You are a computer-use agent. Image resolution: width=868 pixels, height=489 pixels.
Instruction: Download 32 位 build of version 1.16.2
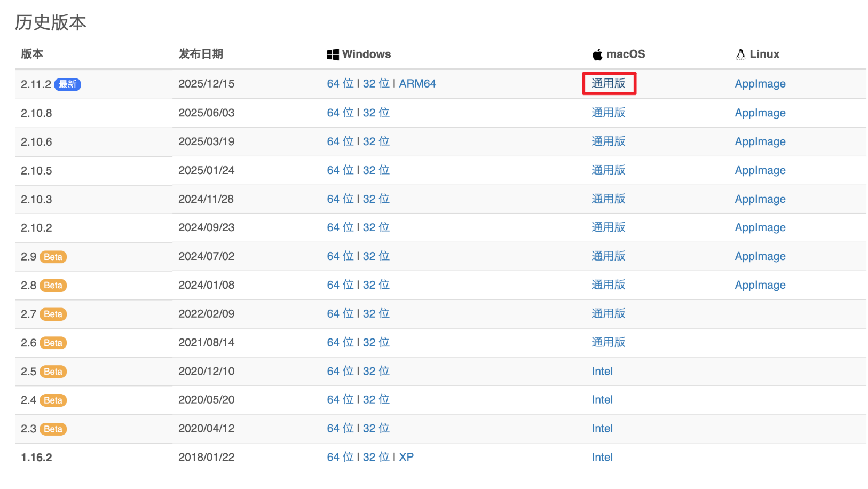click(x=376, y=458)
